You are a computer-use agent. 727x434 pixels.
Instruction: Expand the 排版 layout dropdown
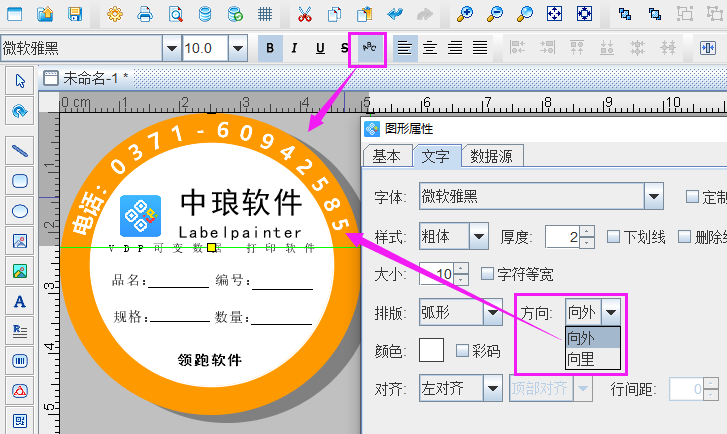tap(493, 312)
